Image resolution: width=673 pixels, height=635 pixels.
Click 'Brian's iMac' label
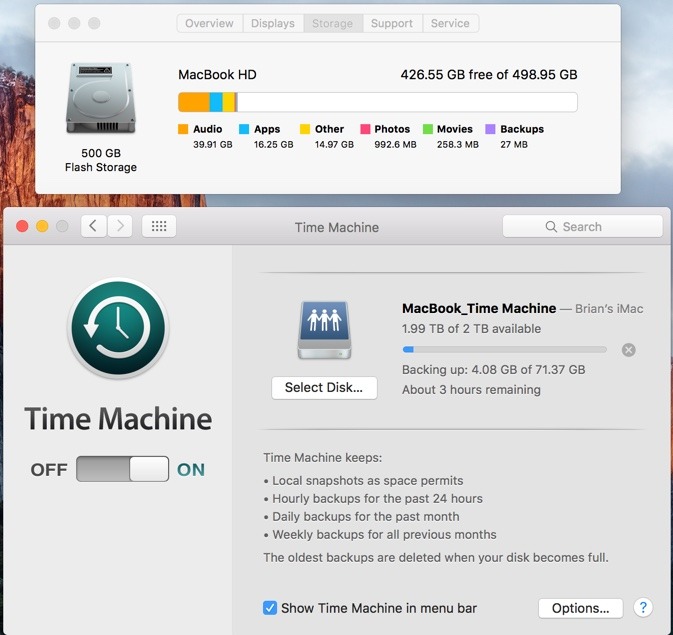pos(609,309)
